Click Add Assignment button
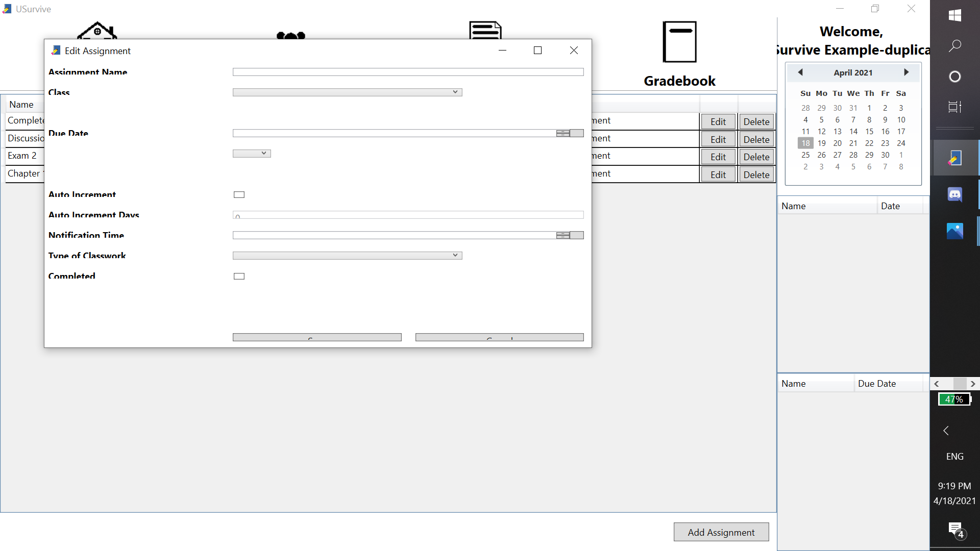This screenshot has height=551, width=980. click(721, 532)
